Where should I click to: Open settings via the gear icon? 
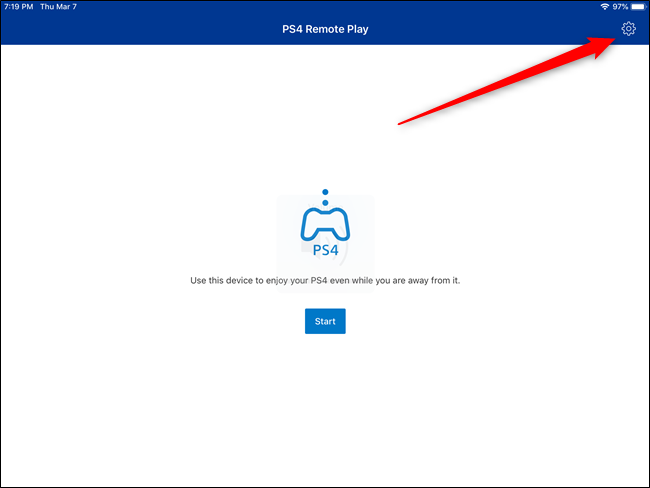point(628,29)
